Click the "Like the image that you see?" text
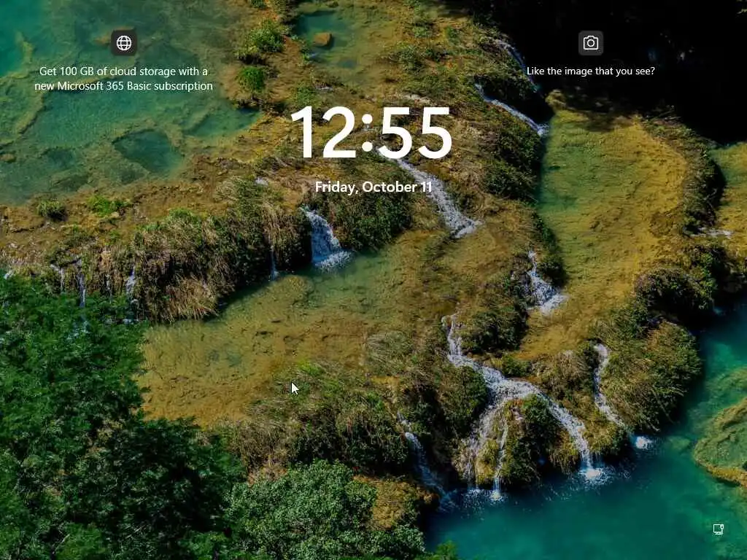Screen dimensions: 747x560 pos(591,71)
